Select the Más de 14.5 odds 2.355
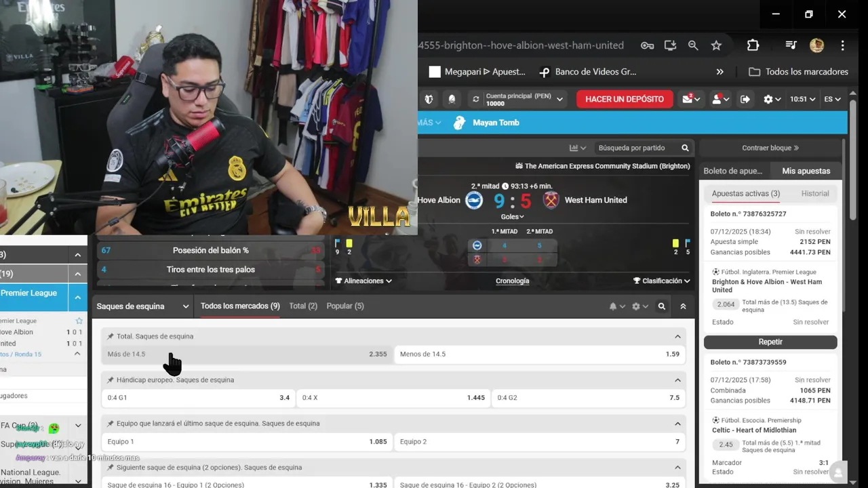The height and width of the screenshot is (488, 868). 248,354
